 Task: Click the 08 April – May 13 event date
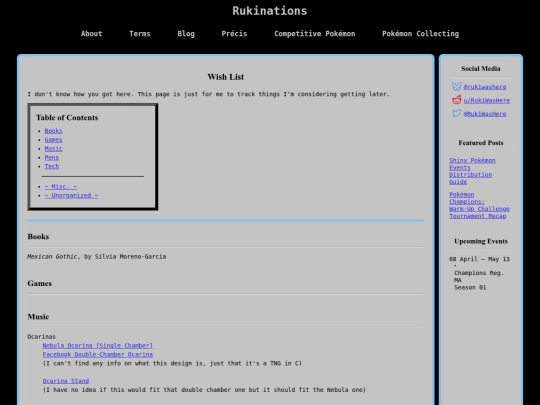479,259
